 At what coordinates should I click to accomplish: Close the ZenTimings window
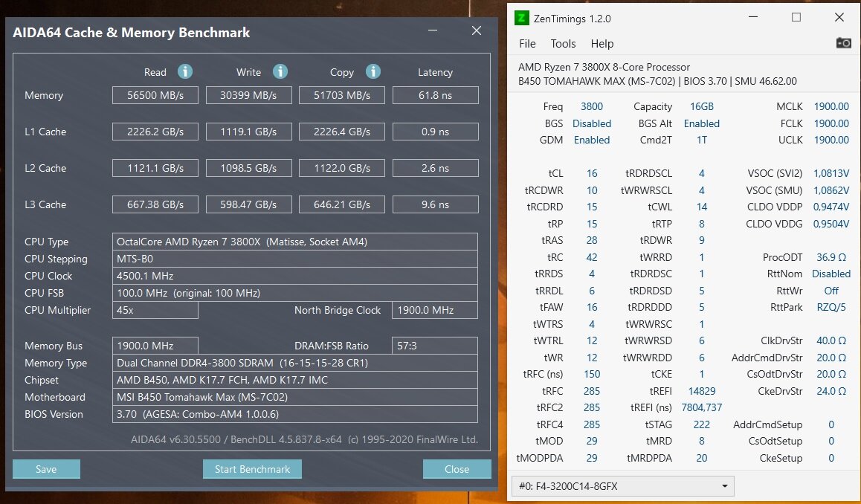(839, 18)
